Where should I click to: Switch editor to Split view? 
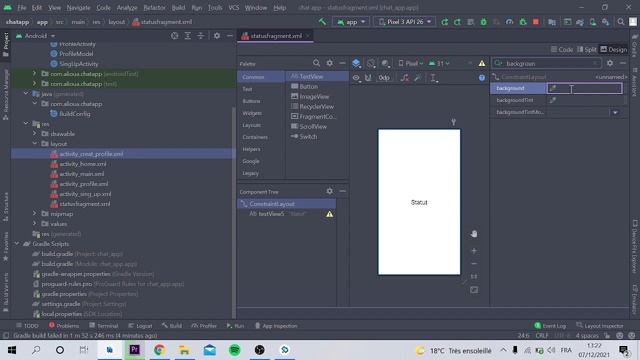point(587,49)
